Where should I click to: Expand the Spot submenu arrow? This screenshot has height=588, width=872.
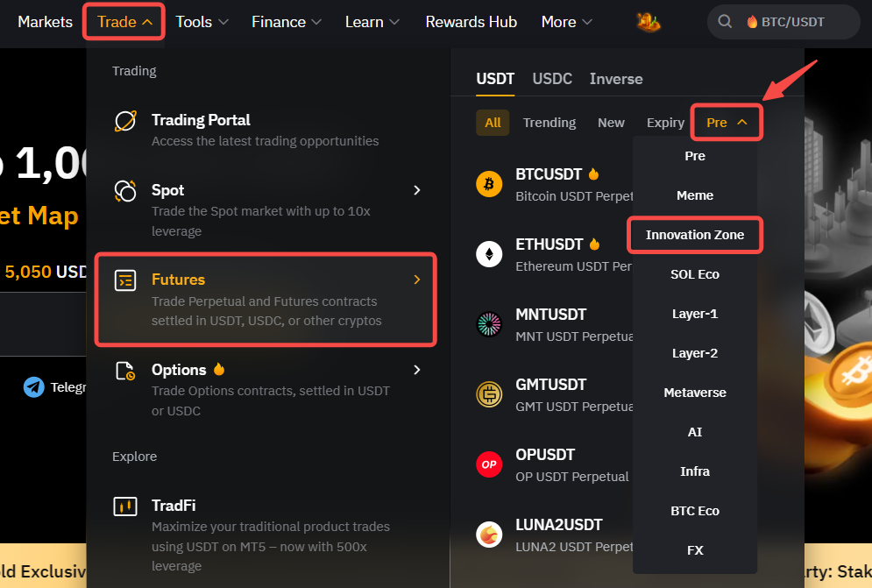[x=417, y=190]
